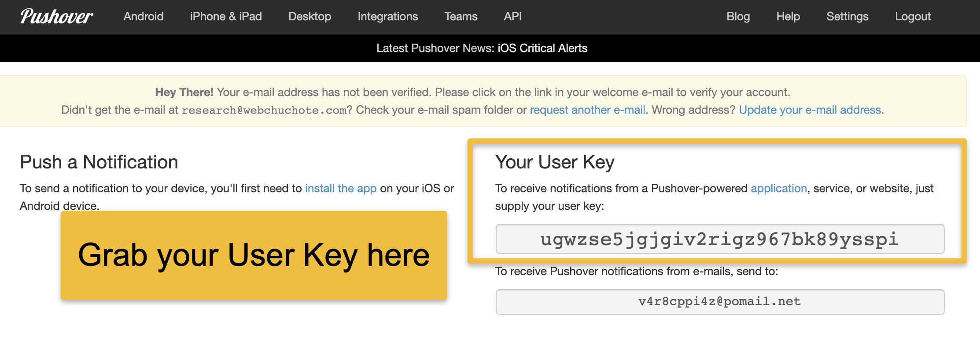Go to the Desktop nav item

tap(309, 17)
